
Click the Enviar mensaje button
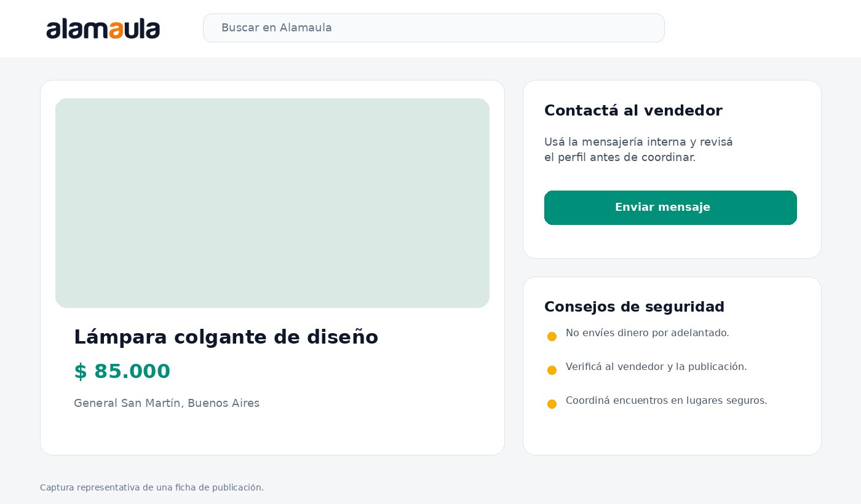[670, 208]
